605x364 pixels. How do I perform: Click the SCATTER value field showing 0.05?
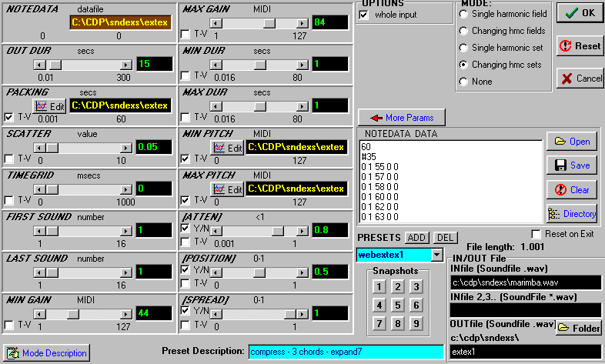(154, 147)
